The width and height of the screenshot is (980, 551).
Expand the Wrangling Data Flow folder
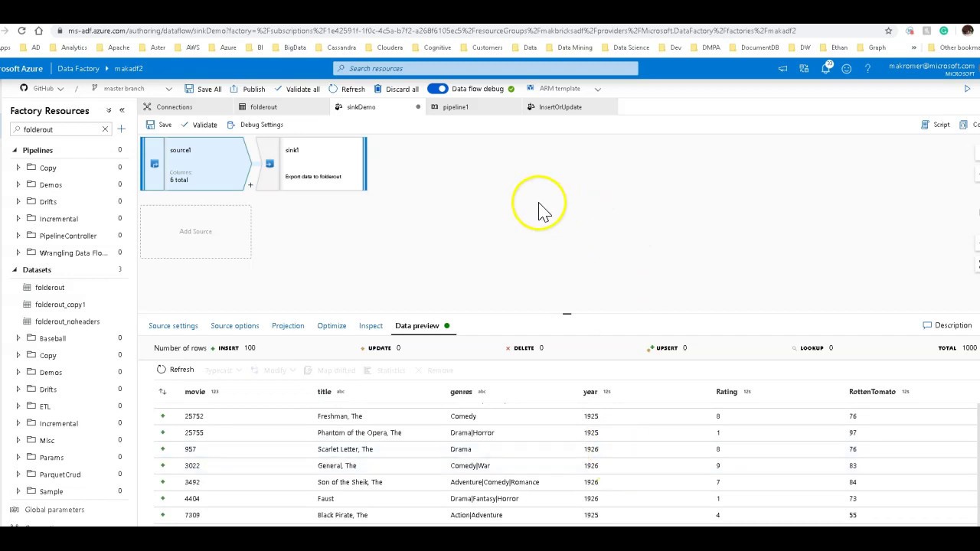click(18, 253)
